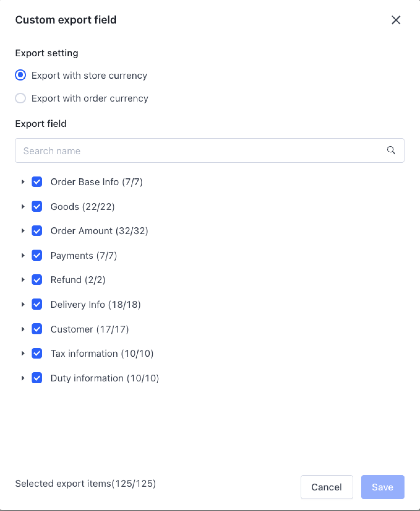Show Customer fields with the arrow
The width and height of the screenshot is (420, 511).
[23, 329]
